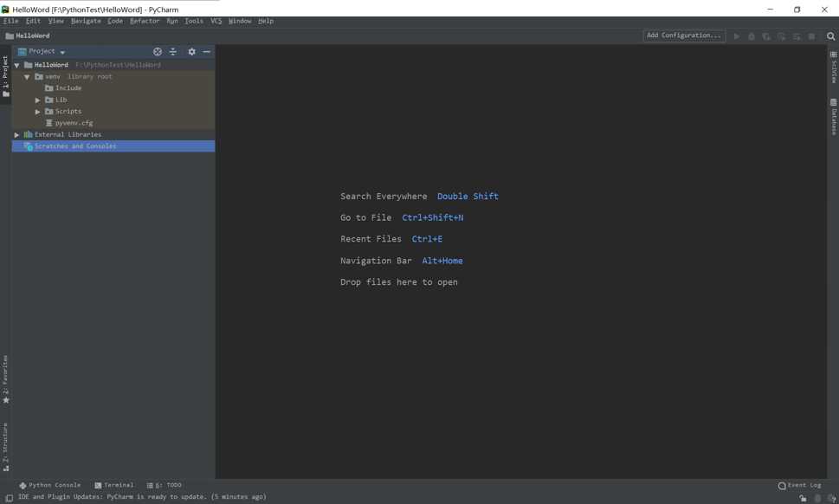Select pyvenv.cfg file in tree
839x504 pixels.
click(113, 122)
